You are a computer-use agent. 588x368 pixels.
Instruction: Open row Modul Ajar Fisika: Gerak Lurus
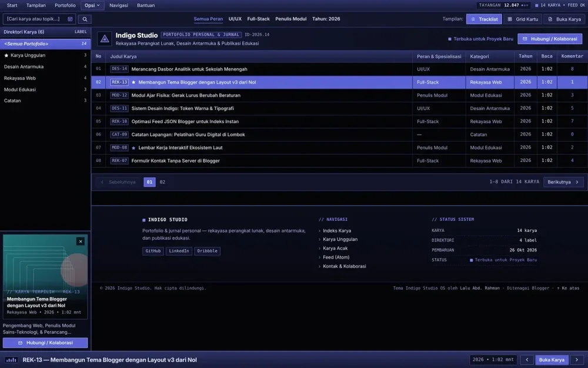[x=339, y=95]
